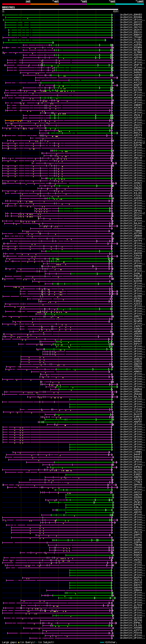
Task: Choose the UniRef100_A1BYA9 entry
Action: coord(131,55)
